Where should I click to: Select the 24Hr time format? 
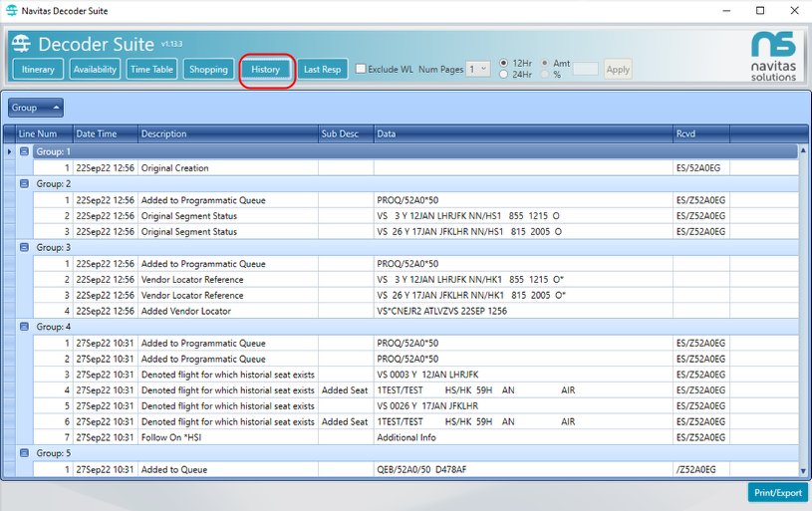[x=503, y=75]
